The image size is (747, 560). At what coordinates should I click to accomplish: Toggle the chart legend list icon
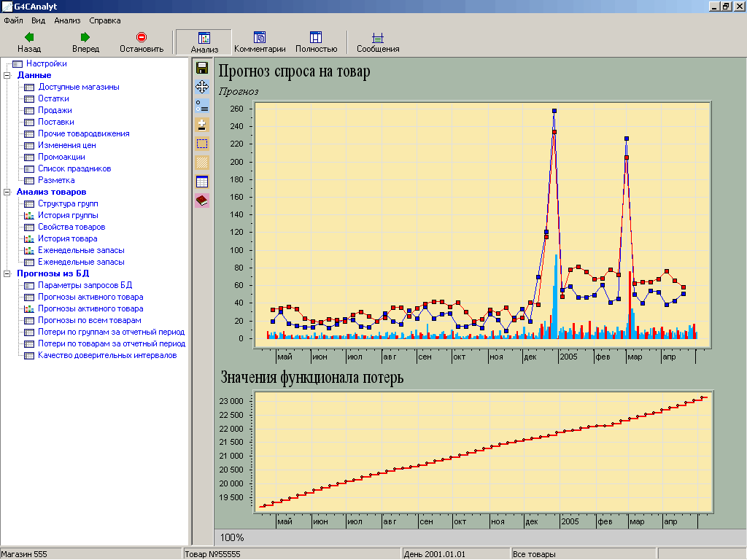202,106
